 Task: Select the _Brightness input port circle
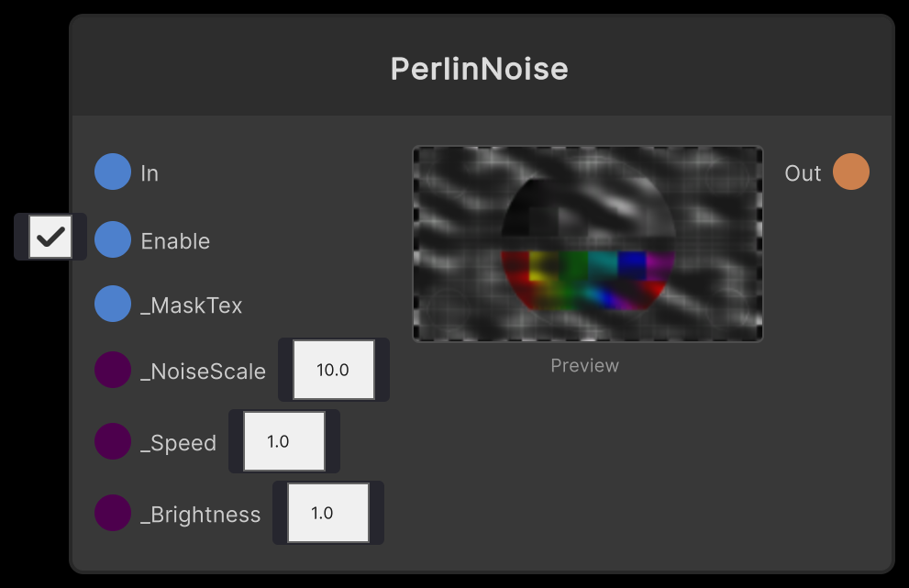pyautogui.click(x=112, y=513)
